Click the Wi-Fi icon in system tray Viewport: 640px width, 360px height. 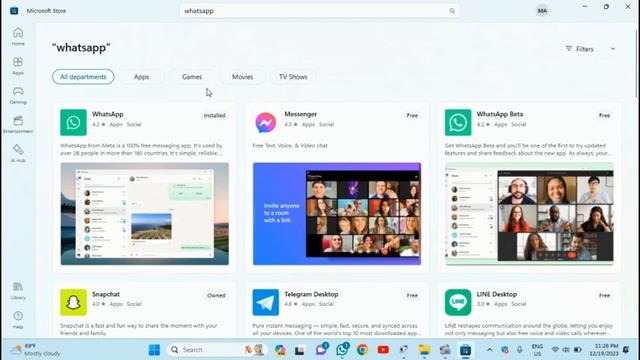tap(555, 350)
